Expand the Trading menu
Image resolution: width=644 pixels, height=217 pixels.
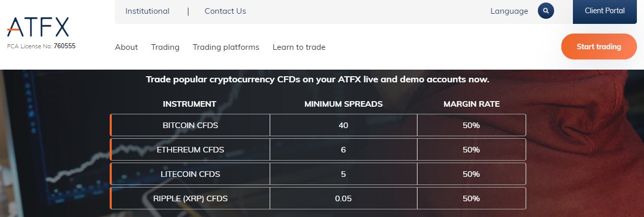click(165, 47)
